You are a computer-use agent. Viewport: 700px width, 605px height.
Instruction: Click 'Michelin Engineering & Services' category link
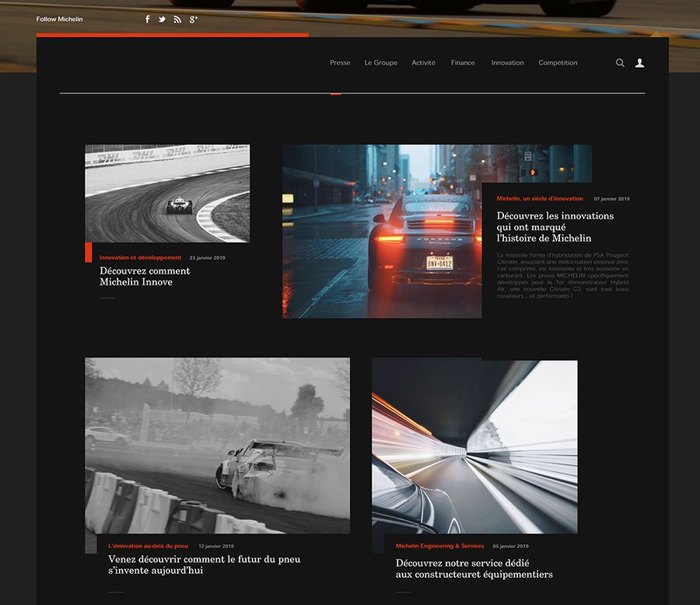pos(439,546)
